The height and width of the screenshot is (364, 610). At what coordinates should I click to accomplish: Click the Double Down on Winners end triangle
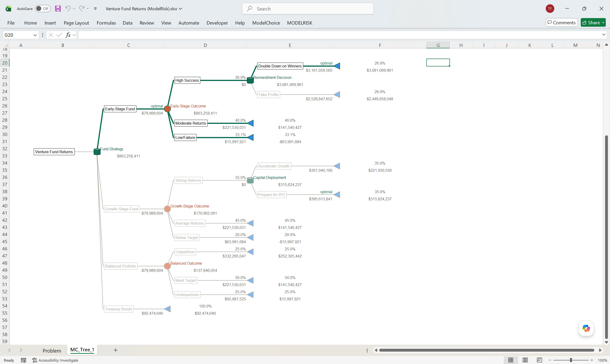337,66
